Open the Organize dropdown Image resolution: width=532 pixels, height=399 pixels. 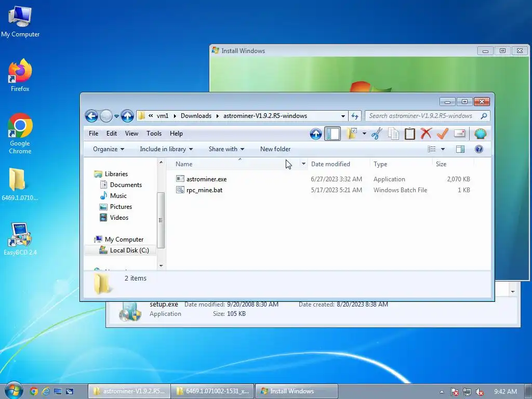109,149
